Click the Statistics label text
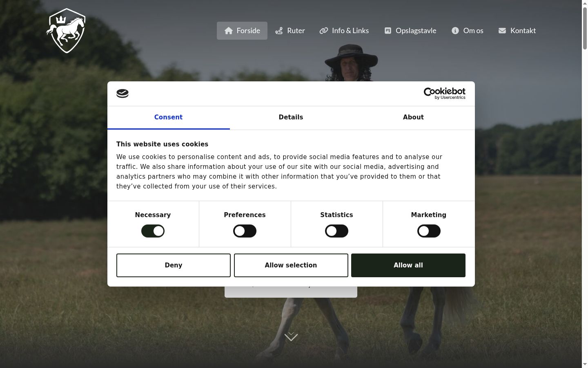Viewport: 588px width, 368px height. pos(336,215)
